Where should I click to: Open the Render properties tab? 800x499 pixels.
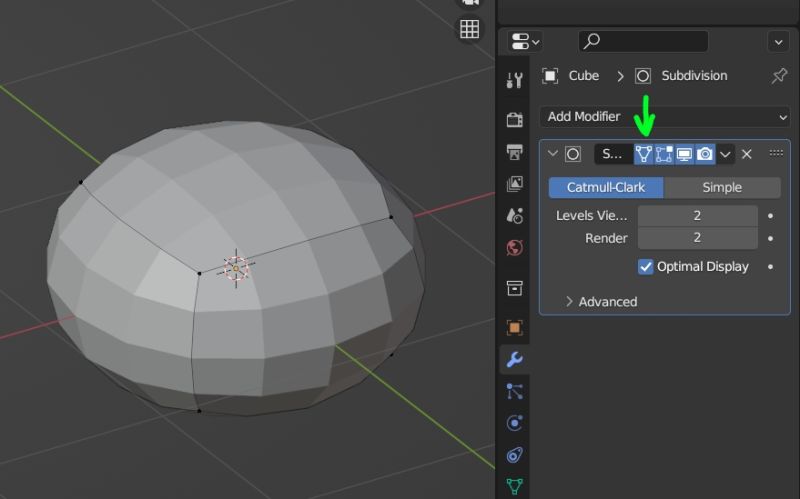tap(514, 119)
